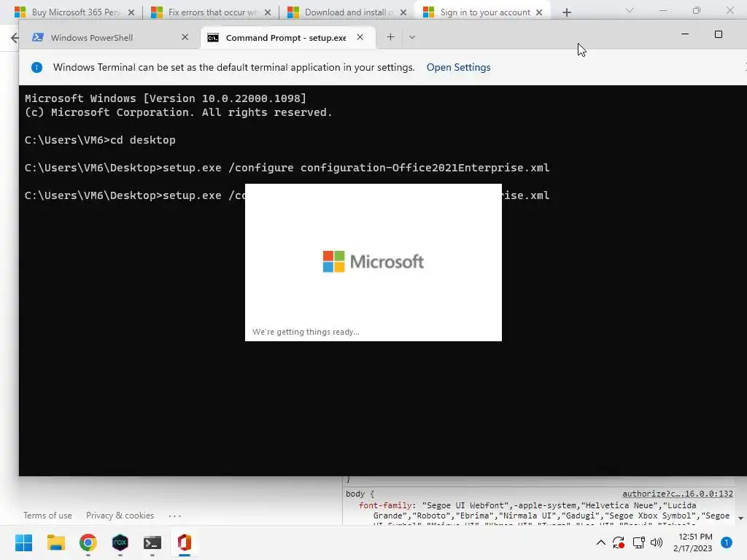Open the Privacy & cookies link
747x560 pixels.
point(120,516)
